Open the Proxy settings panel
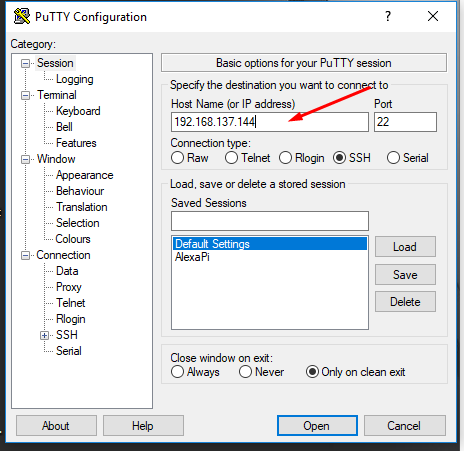 (69, 287)
